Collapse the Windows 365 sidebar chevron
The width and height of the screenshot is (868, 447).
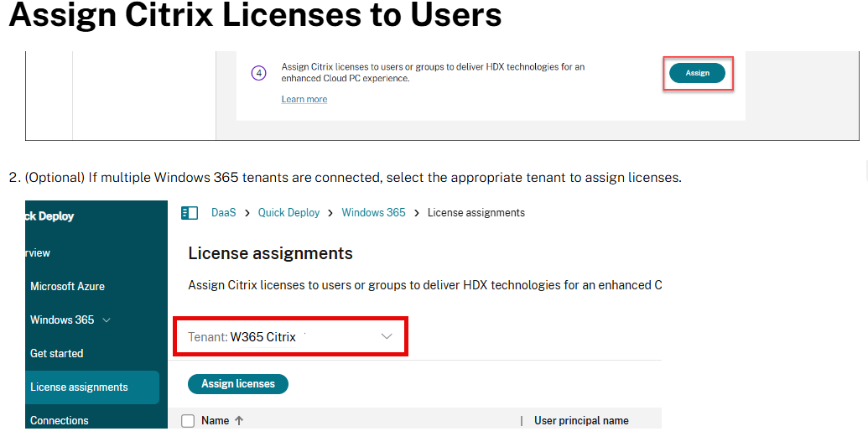tap(107, 320)
